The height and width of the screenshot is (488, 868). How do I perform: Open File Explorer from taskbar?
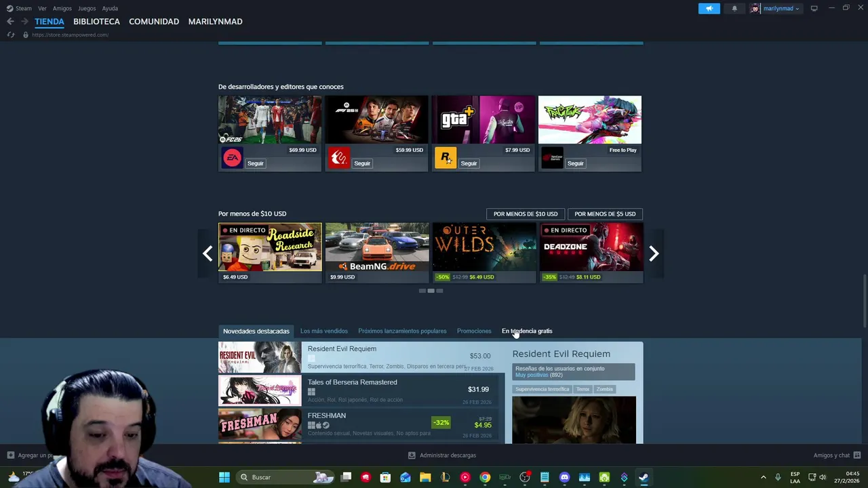click(425, 477)
